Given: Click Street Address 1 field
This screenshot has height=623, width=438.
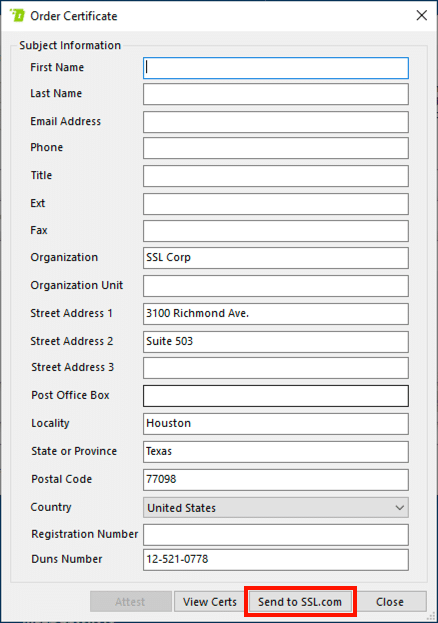Looking at the screenshot, I should pyautogui.click(x=275, y=314).
